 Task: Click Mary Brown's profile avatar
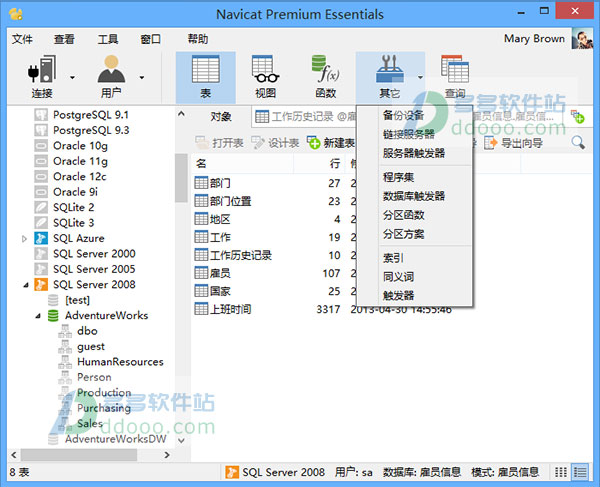[582, 39]
